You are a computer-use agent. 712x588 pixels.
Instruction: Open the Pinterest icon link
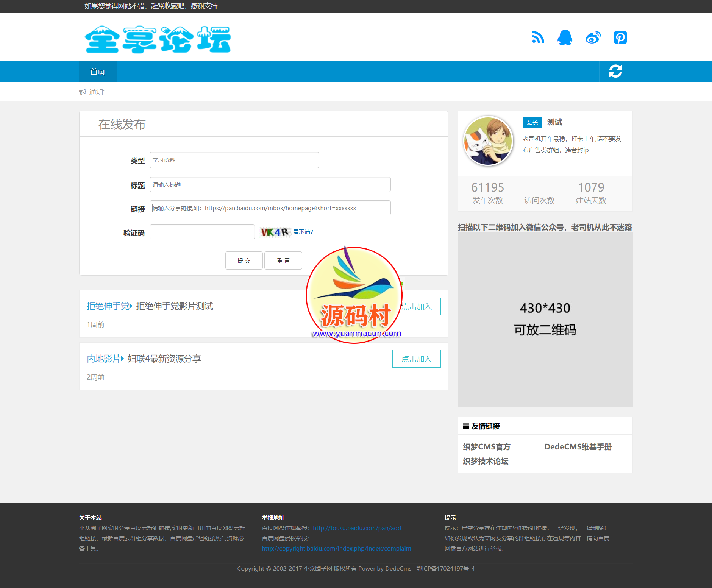pyautogui.click(x=620, y=37)
